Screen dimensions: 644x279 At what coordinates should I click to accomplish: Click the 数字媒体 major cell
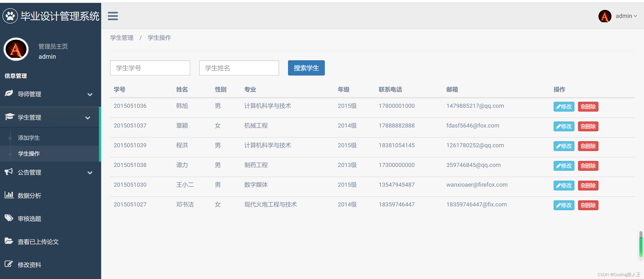256,185
